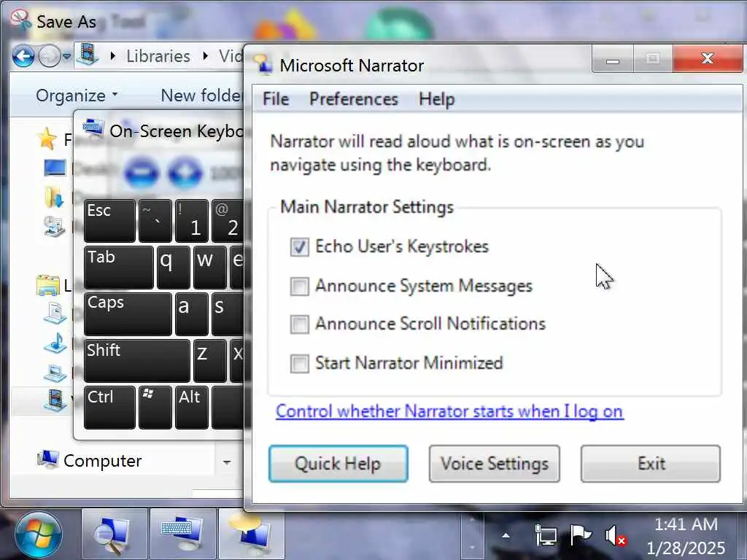Open the Windows Start menu
This screenshot has width=747, height=560.
click(38, 534)
